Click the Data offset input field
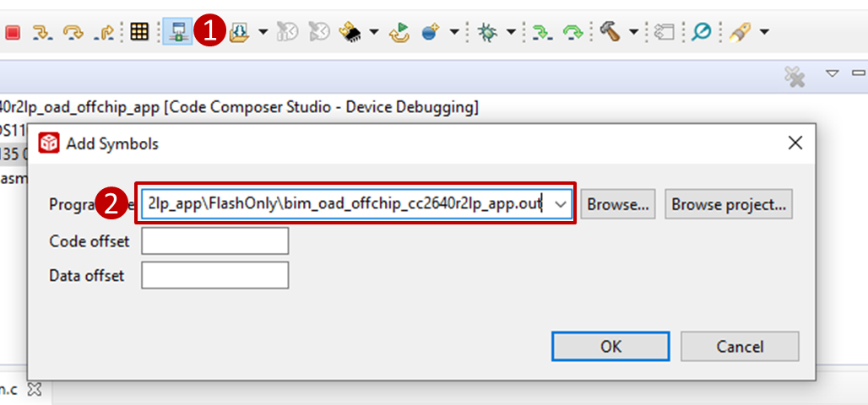 click(x=214, y=276)
